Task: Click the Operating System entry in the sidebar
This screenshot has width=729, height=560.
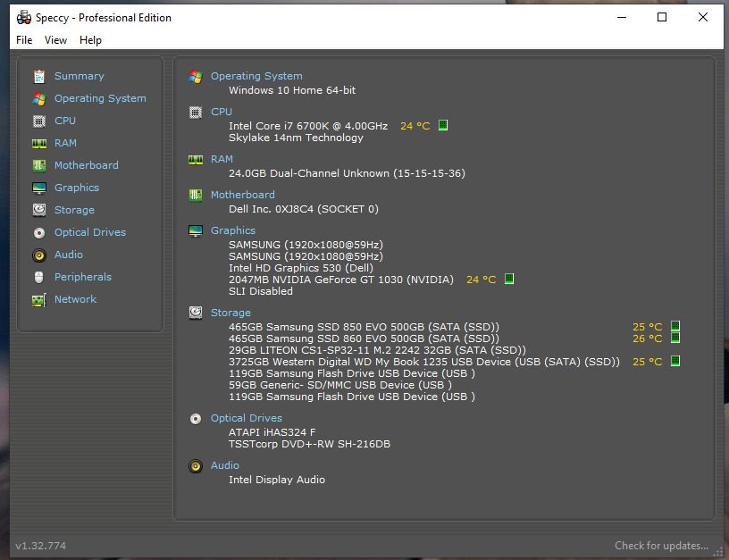Action: 98,98
